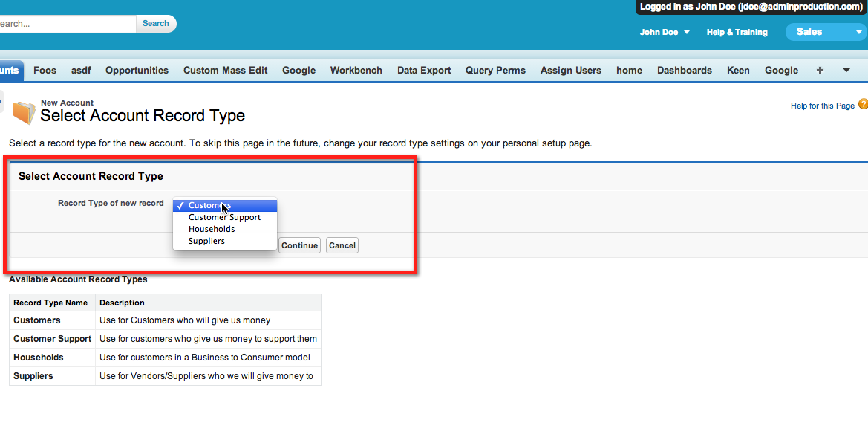Select Households in the record type list

[x=211, y=229]
